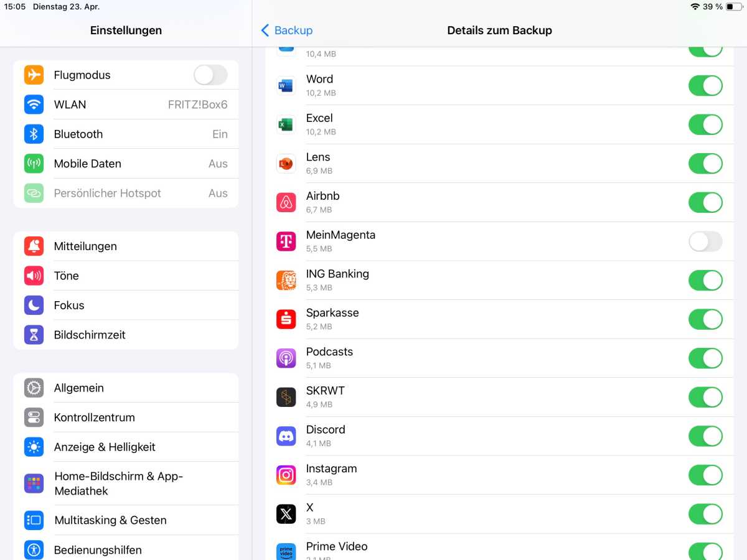This screenshot has width=747, height=560.
Task: Tap the Home-Bildschirm grid icon
Action: [34, 483]
